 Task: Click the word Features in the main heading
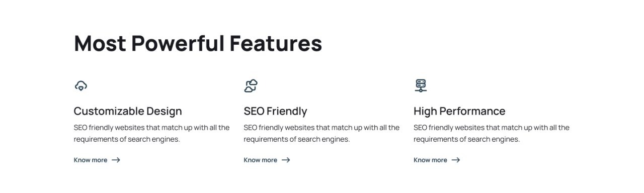276,43
